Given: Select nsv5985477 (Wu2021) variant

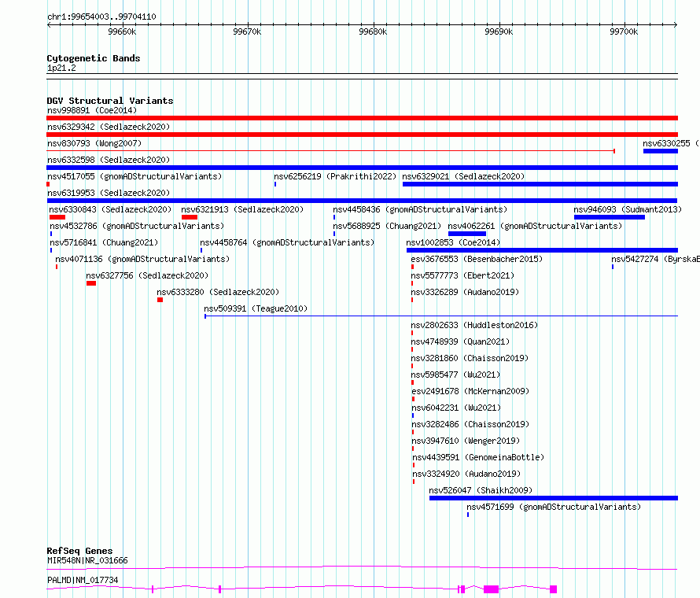Looking at the screenshot, I should pos(455,375).
